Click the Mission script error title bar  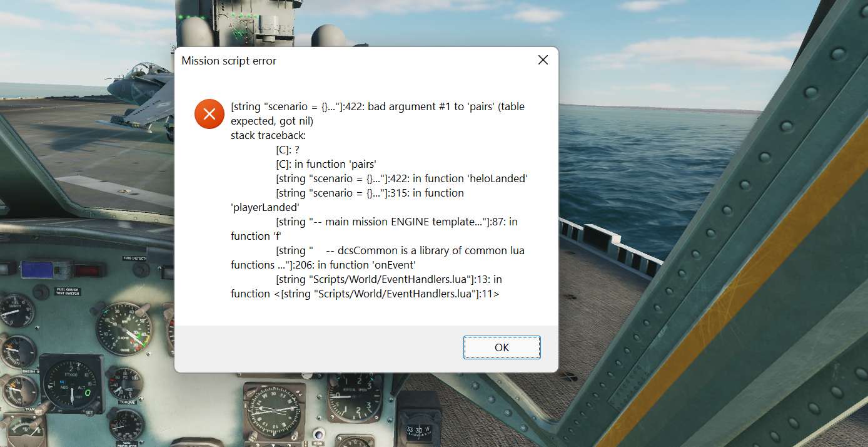(x=366, y=61)
